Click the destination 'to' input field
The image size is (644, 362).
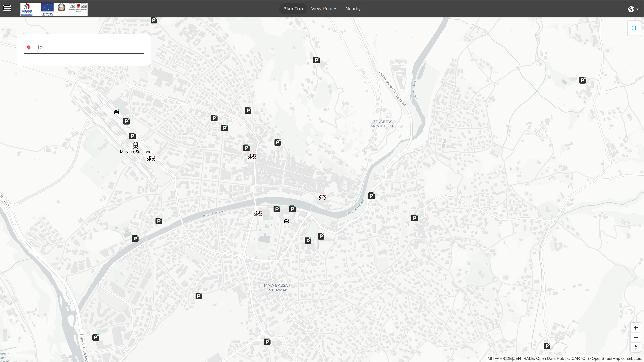tap(90, 47)
